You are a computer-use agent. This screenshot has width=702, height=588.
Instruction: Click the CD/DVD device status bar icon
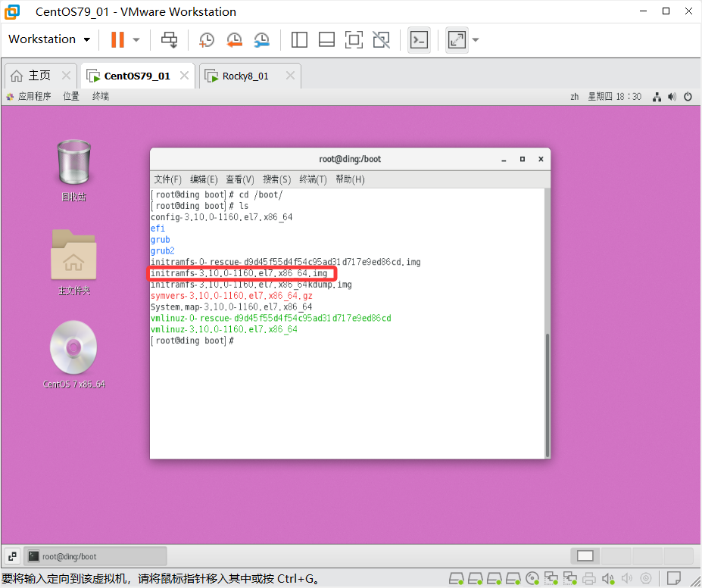[x=532, y=578]
